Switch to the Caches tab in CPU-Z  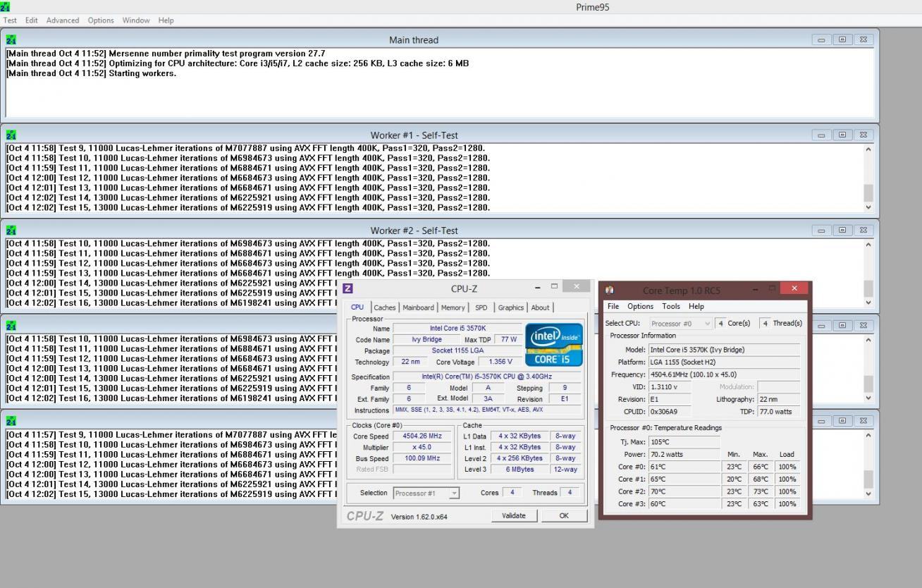coord(385,307)
